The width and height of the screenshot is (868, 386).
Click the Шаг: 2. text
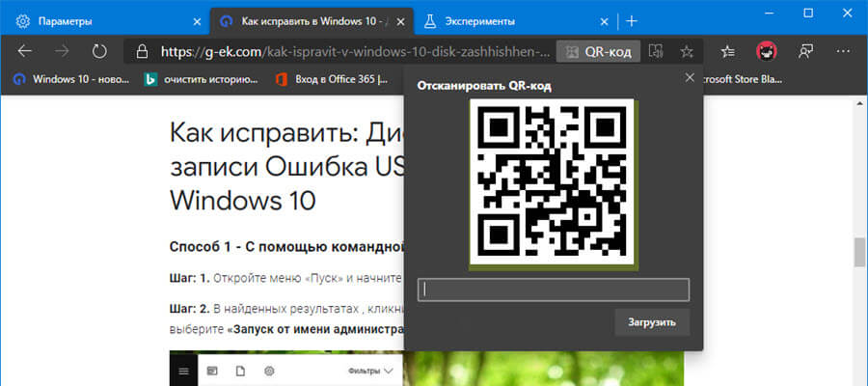[190, 309]
